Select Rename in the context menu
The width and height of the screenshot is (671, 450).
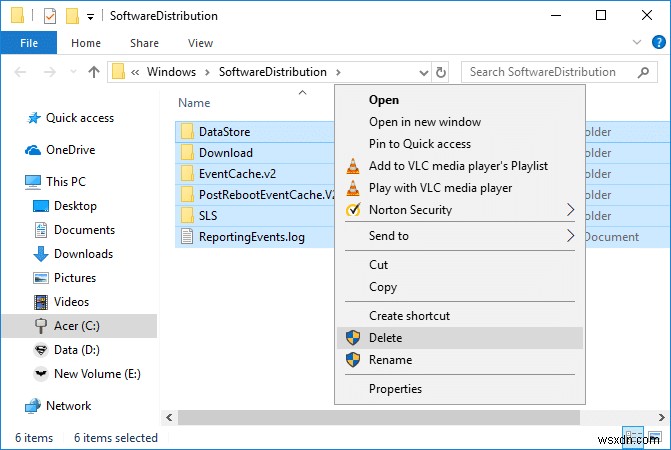(x=390, y=360)
